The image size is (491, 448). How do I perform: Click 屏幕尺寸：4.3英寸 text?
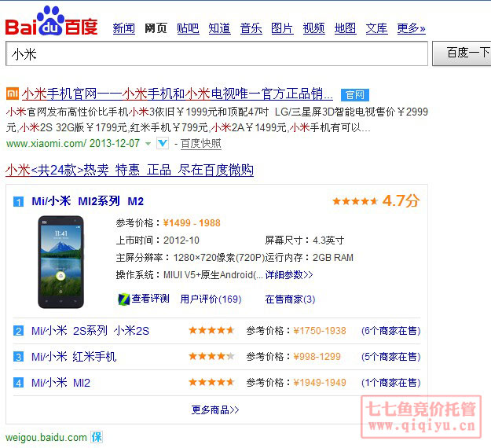(x=304, y=241)
